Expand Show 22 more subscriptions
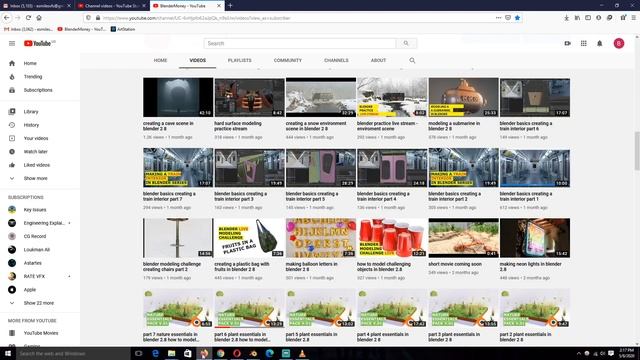 [x=40, y=303]
